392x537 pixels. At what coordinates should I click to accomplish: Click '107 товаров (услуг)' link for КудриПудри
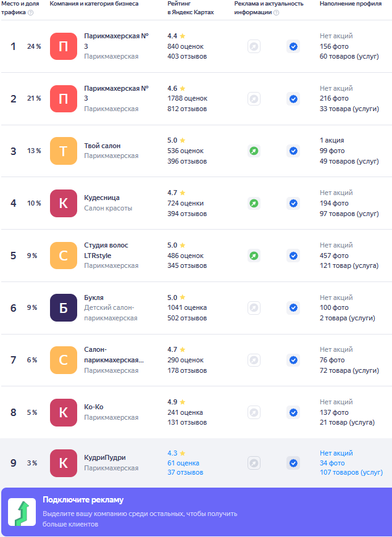point(351,473)
